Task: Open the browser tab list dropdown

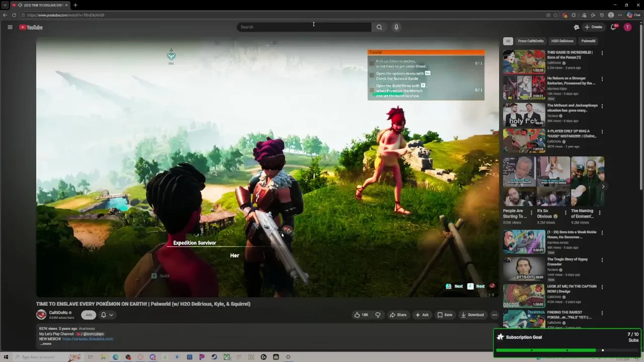Action: pyautogui.click(x=5, y=5)
